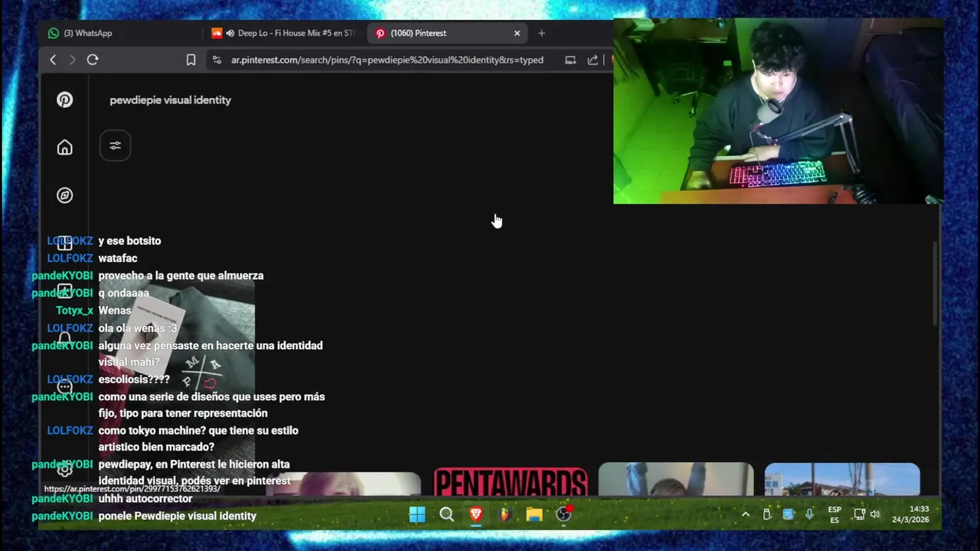Click chat message 'provecho a la gente que almuerza'
This screenshot has width=980, height=551.
tap(181, 275)
